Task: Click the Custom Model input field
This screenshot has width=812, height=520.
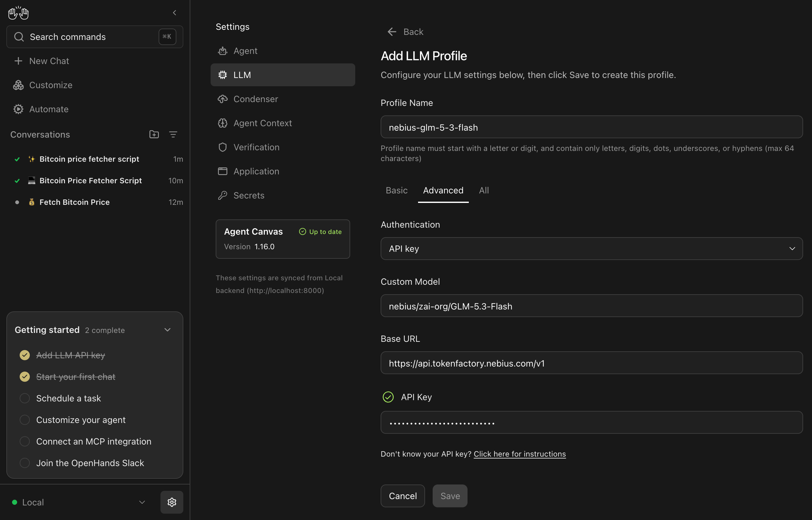Action: point(592,306)
